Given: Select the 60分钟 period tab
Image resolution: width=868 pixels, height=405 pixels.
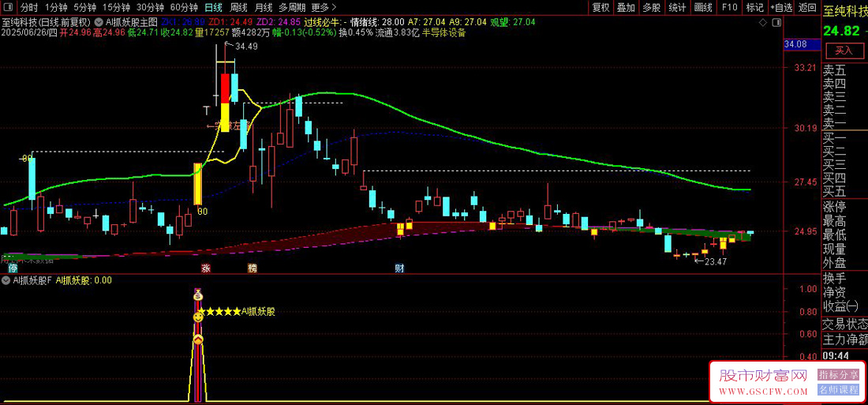Looking at the screenshot, I should [x=185, y=8].
